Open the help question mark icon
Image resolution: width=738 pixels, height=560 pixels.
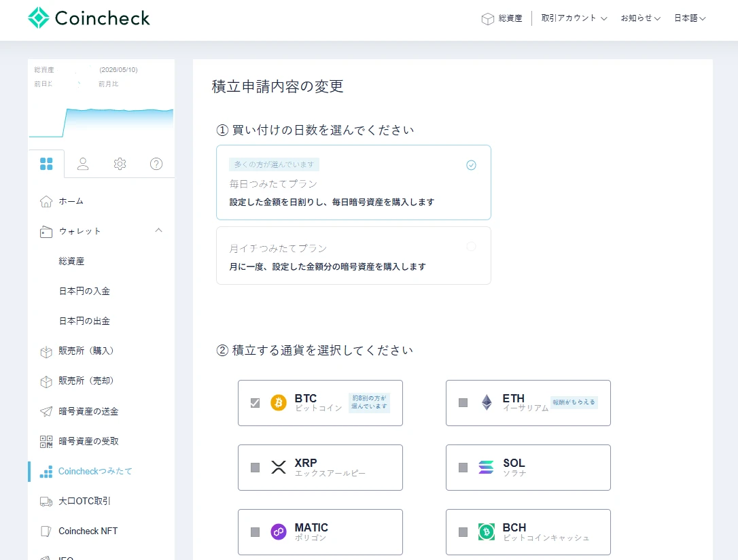tap(156, 164)
